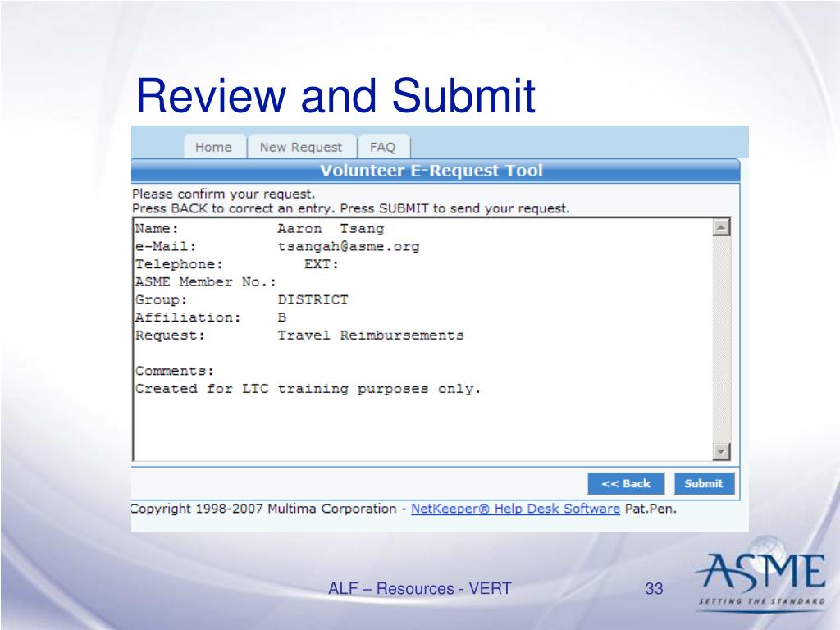
Task: Click the 'Please confirm your request.' text
Action: click(223, 194)
